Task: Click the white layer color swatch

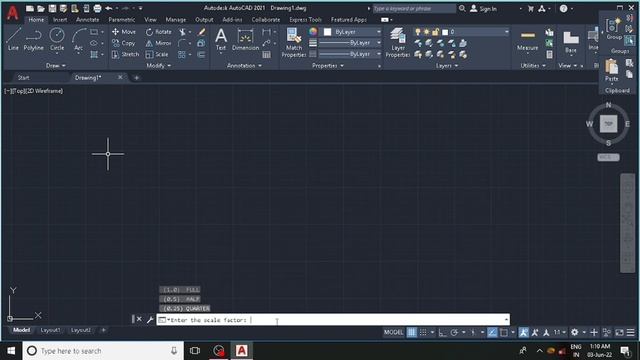Action: point(445,32)
